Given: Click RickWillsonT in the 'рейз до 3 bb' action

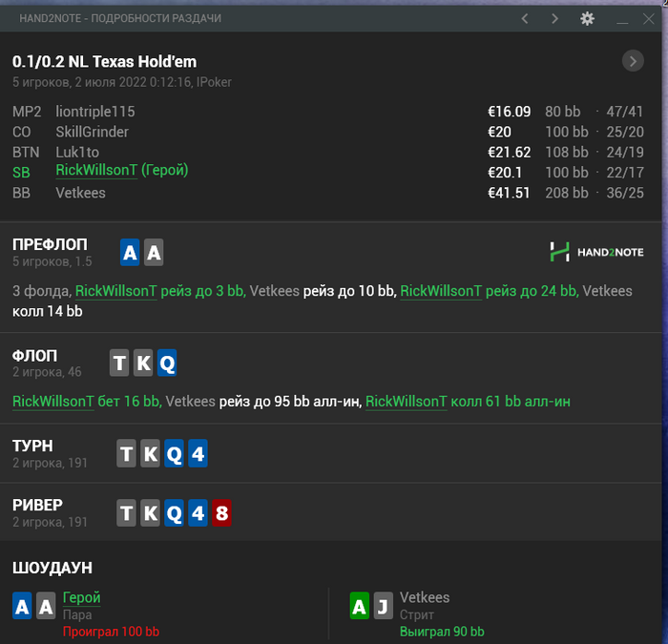Looking at the screenshot, I should [x=115, y=291].
